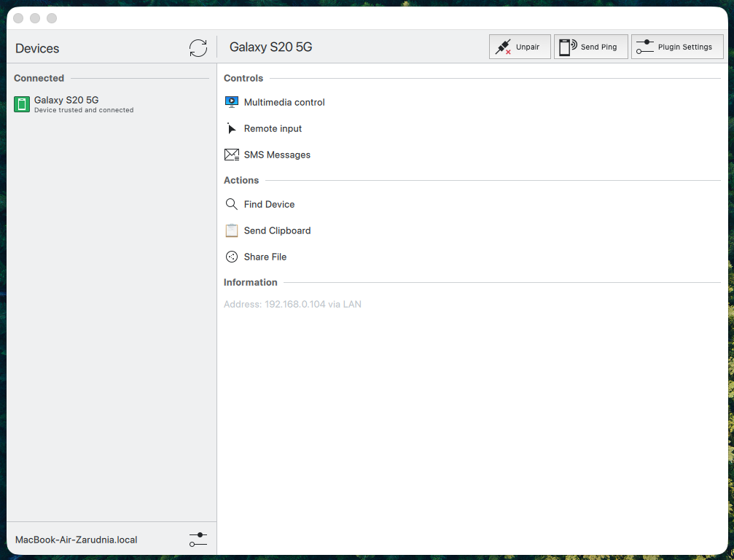Zoom the window using third title-bar dot
Image resolution: width=734 pixels, height=560 pixels.
tap(52, 18)
